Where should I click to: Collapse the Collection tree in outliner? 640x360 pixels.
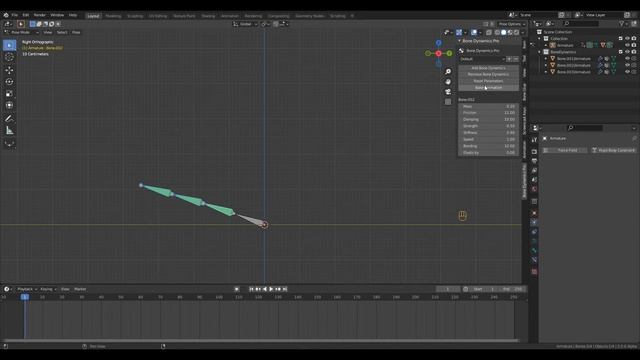tap(540, 38)
